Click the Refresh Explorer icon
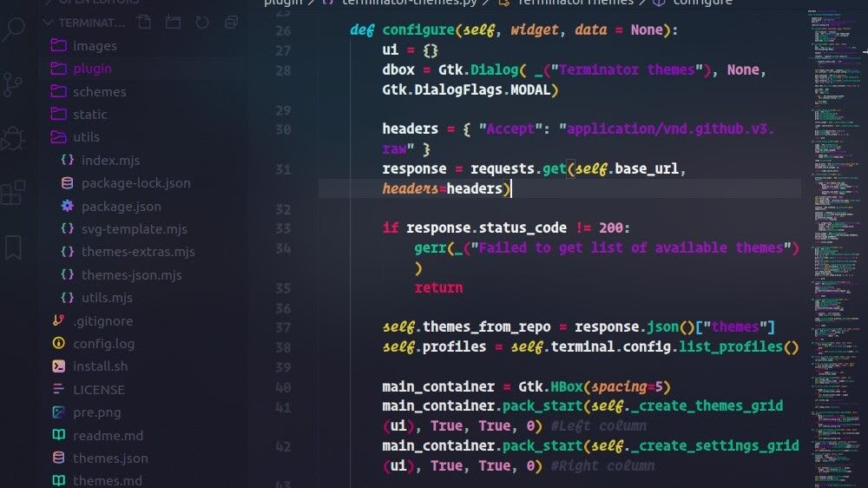This screenshot has width=868, height=488. [x=202, y=23]
